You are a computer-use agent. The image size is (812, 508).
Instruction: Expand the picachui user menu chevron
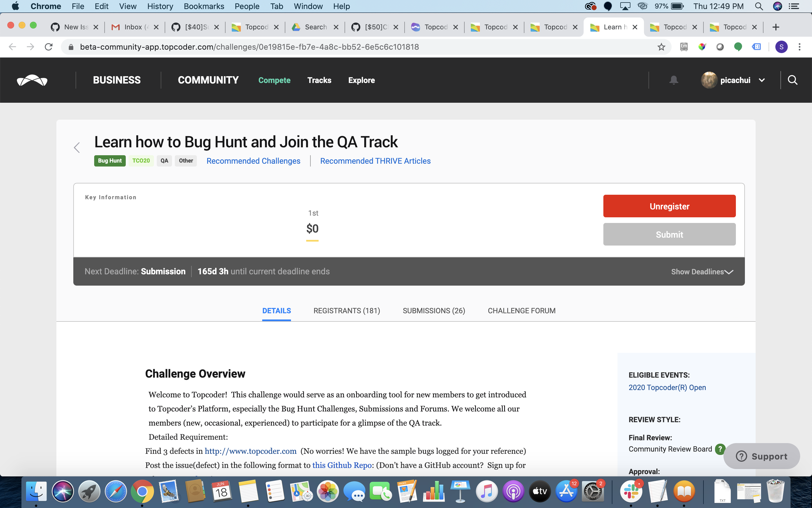[762, 80]
